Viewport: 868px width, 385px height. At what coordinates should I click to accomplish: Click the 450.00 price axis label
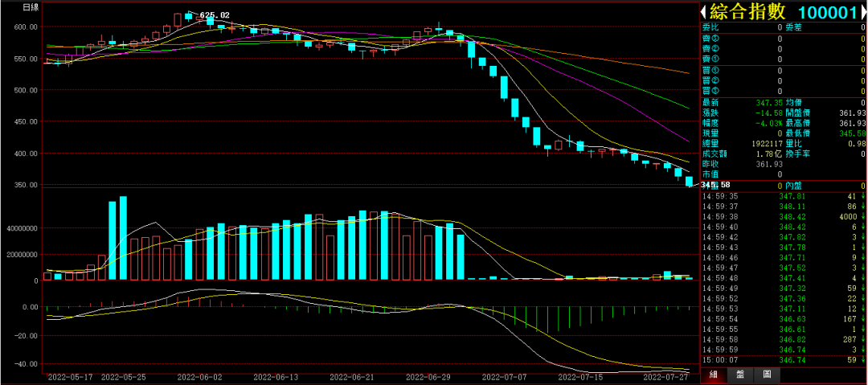click(26, 121)
